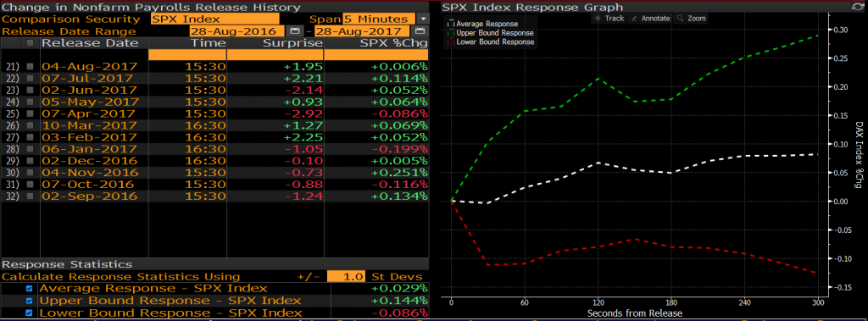Click the SPX Index Response Graph title
Image resolution: width=868 pixels, height=321 pixels.
pyautogui.click(x=532, y=7)
